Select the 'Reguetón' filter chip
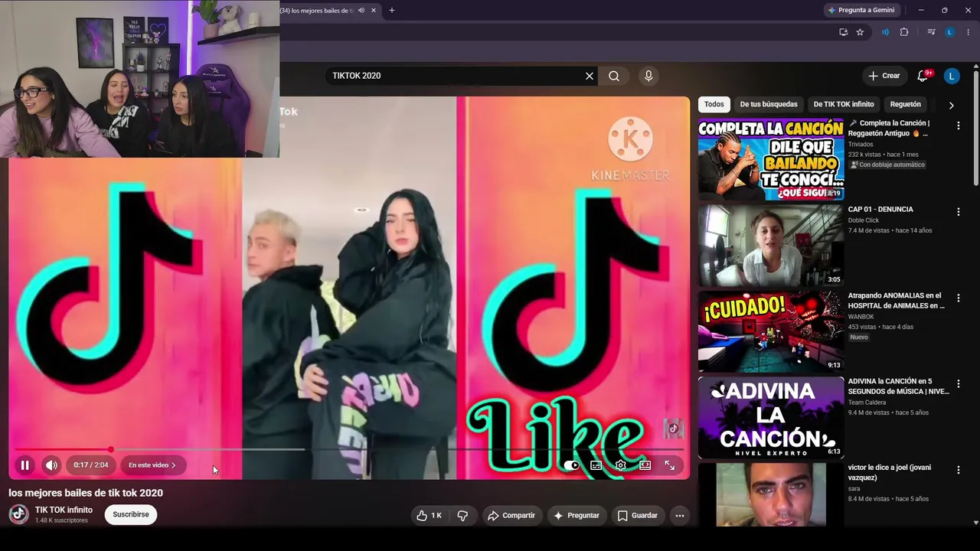The image size is (980, 551). [906, 104]
